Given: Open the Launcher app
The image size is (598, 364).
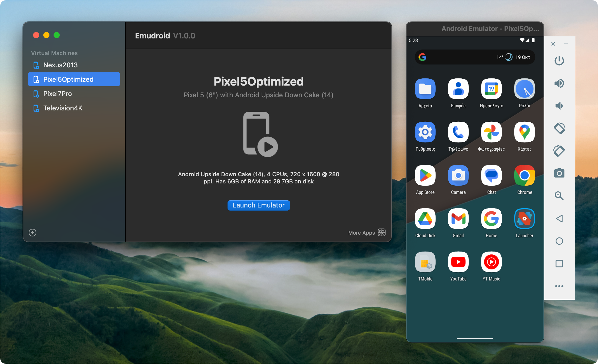Looking at the screenshot, I should click(x=524, y=223).
